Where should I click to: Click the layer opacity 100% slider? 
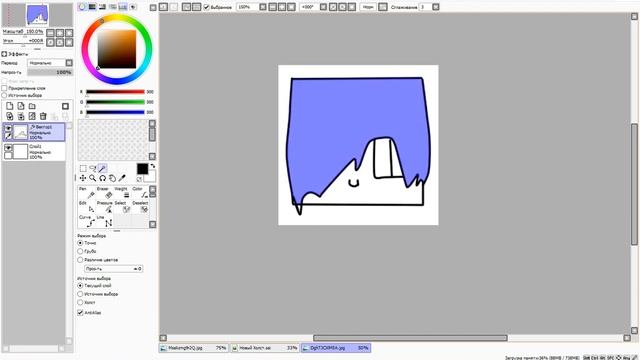pyautogui.click(x=50, y=72)
